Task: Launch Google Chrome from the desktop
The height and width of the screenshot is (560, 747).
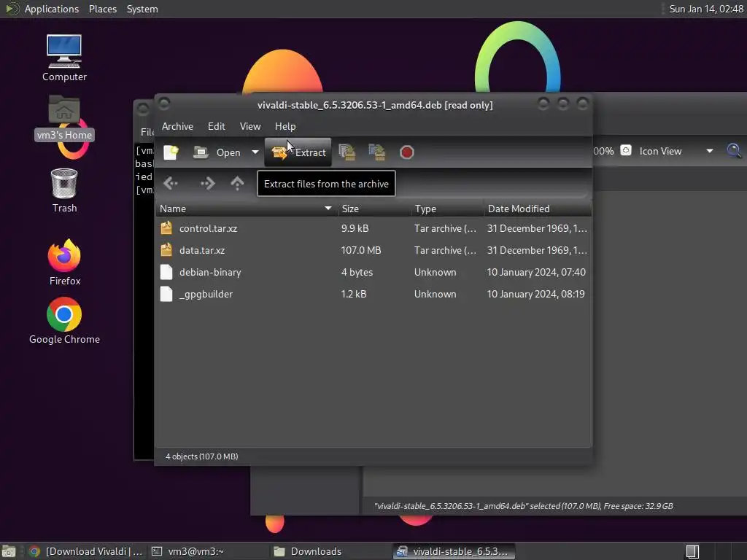Action: [64, 321]
